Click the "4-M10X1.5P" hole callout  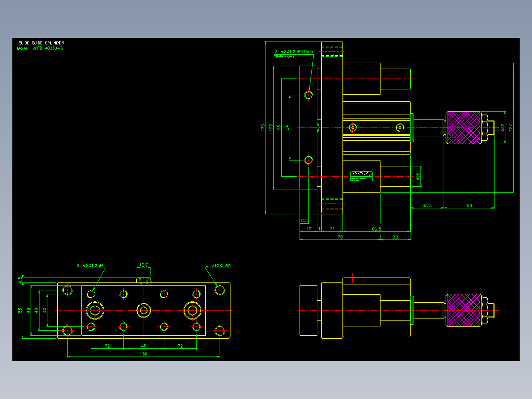tap(218, 266)
